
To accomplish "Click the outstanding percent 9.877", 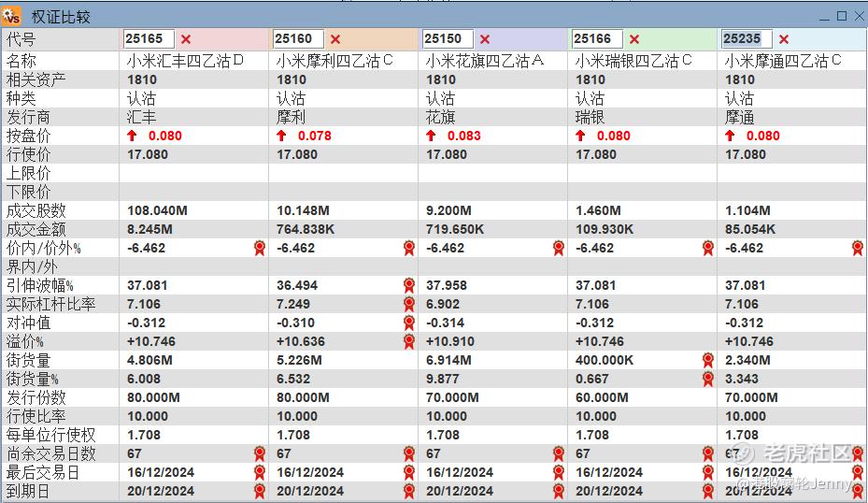I will pos(443,379).
